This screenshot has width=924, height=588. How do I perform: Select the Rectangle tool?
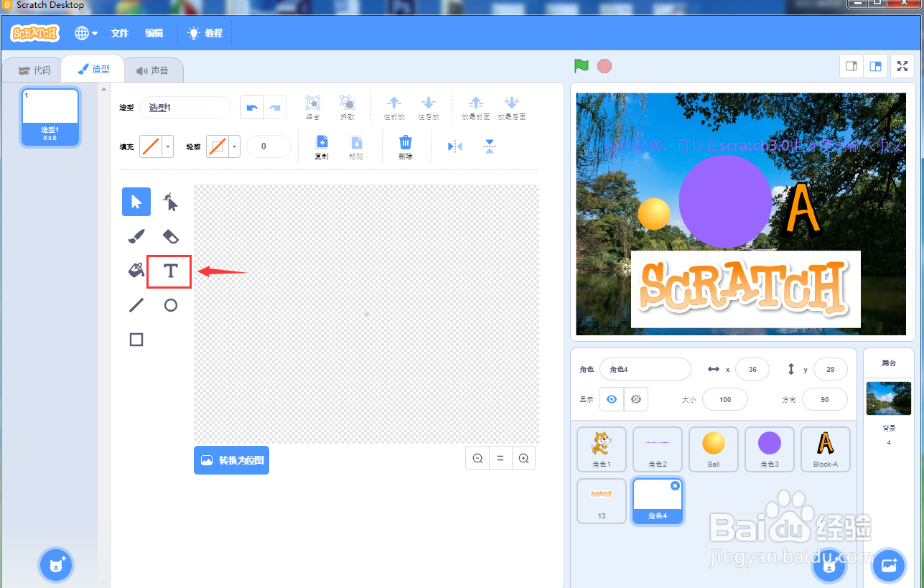click(x=136, y=340)
